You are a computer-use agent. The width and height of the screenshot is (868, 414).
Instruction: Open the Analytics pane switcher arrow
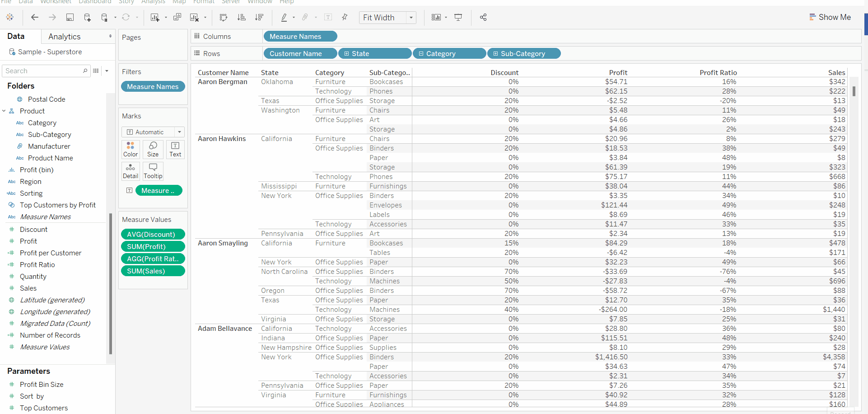click(x=110, y=36)
